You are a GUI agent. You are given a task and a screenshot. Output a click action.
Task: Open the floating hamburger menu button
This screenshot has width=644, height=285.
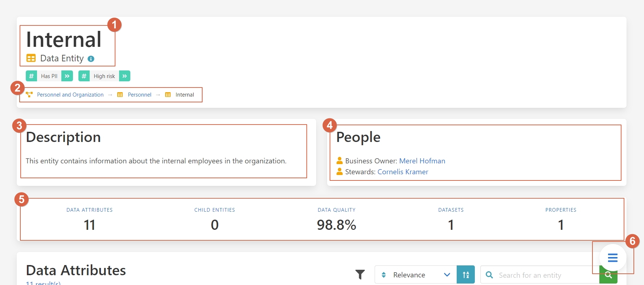coord(613,258)
